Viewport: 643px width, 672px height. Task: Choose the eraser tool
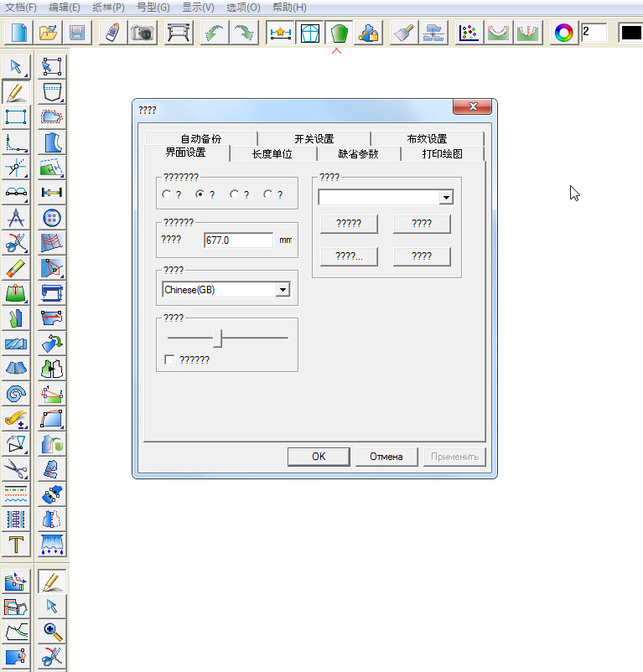point(16,268)
